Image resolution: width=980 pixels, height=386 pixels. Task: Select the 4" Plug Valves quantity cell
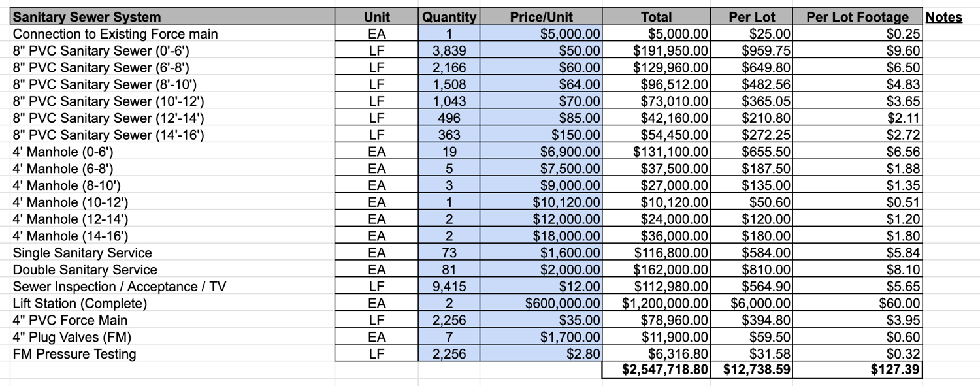pos(449,338)
